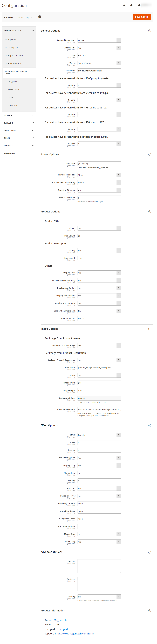Open SM Mega Menu settings
The height and width of the screenshot is (644, 157).
[12, 90]
